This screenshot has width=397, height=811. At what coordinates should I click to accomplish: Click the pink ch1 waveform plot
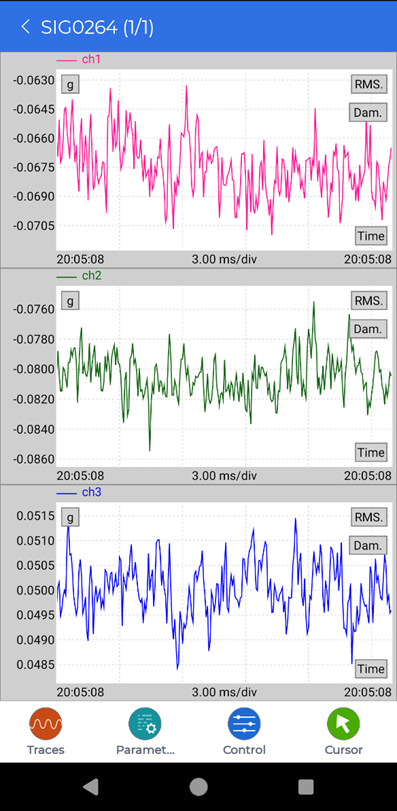pos(223,159)
